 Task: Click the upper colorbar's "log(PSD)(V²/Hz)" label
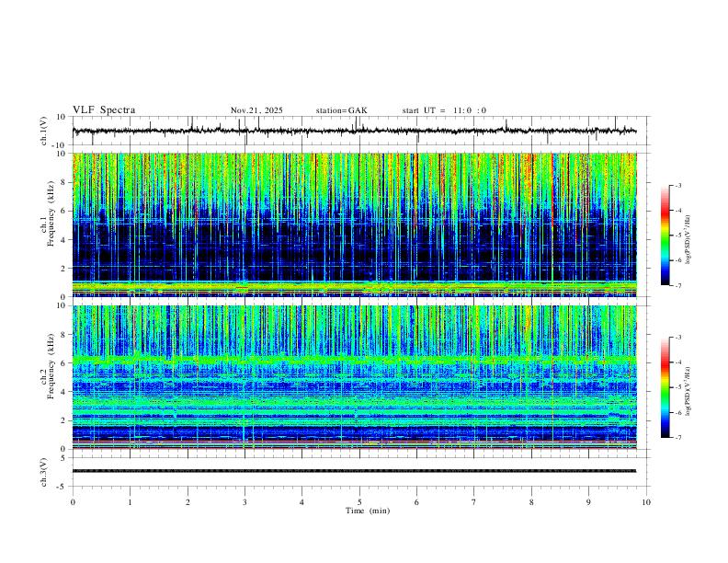click(x=688, y=240)
